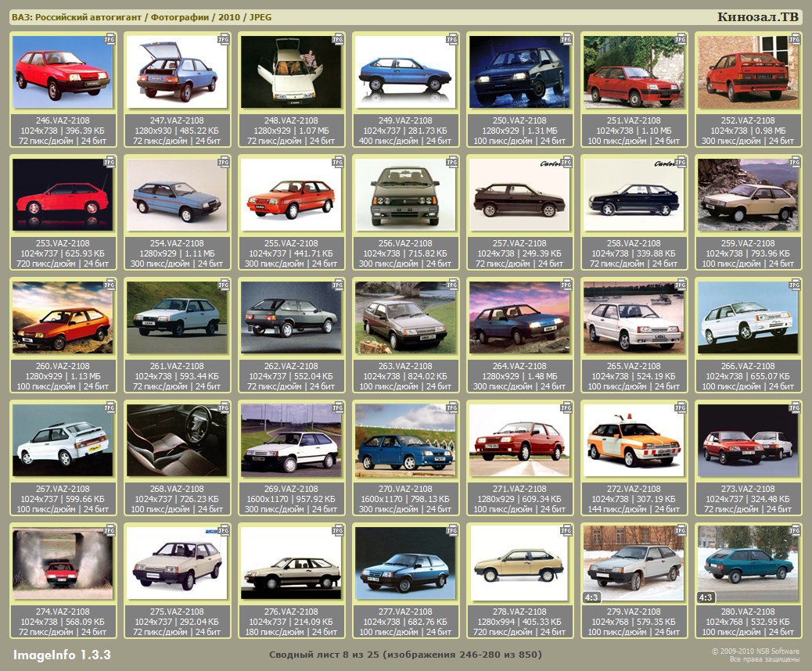Open the two-car thumbnail 273.VAZ-2108
This screenshot has width=812, height=671.
[748, 440]
